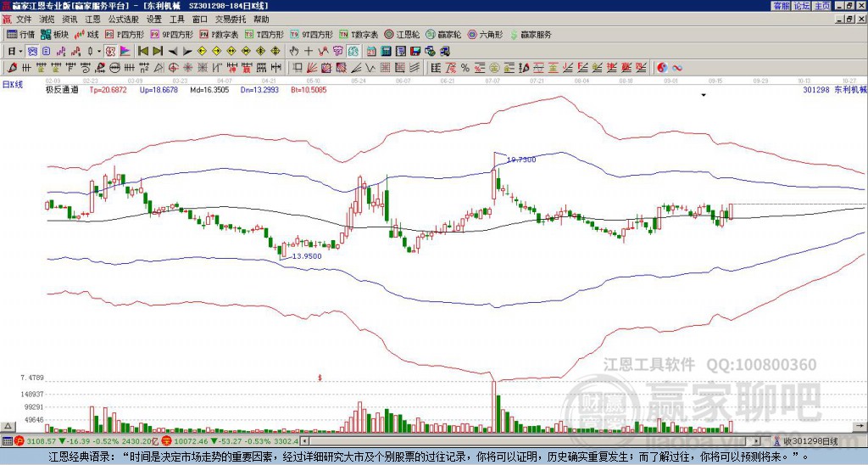Open the 文件 menu
The height and width of the screenshot is (465, 868).
pos(24,20)
